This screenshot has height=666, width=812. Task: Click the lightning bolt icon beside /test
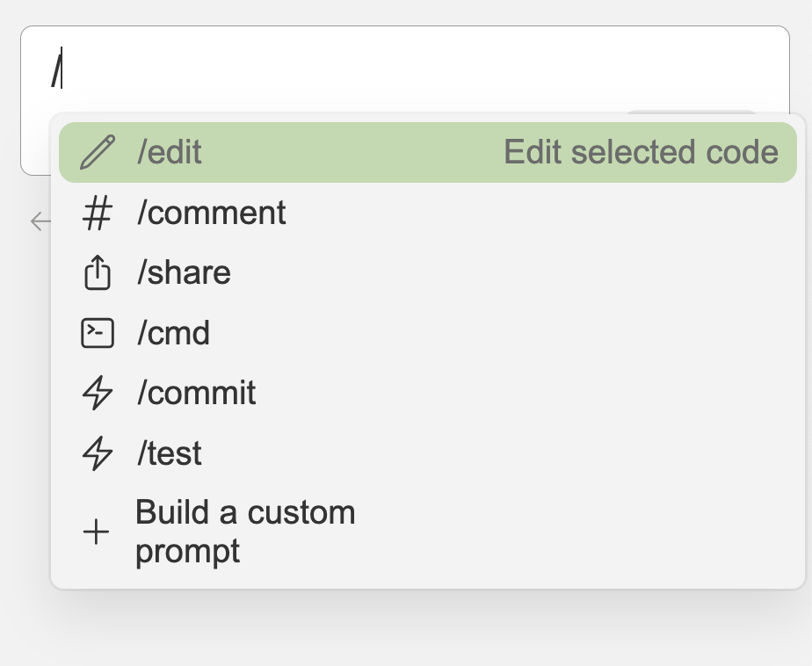(97, 453)
